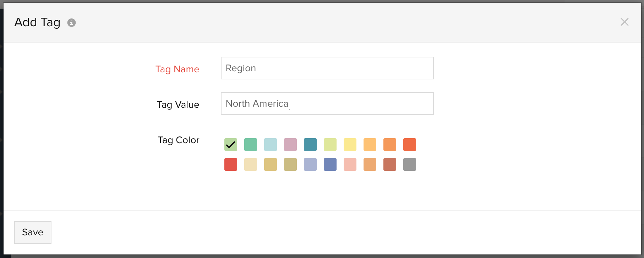Choose the mint green tag color

pos(251,145)
